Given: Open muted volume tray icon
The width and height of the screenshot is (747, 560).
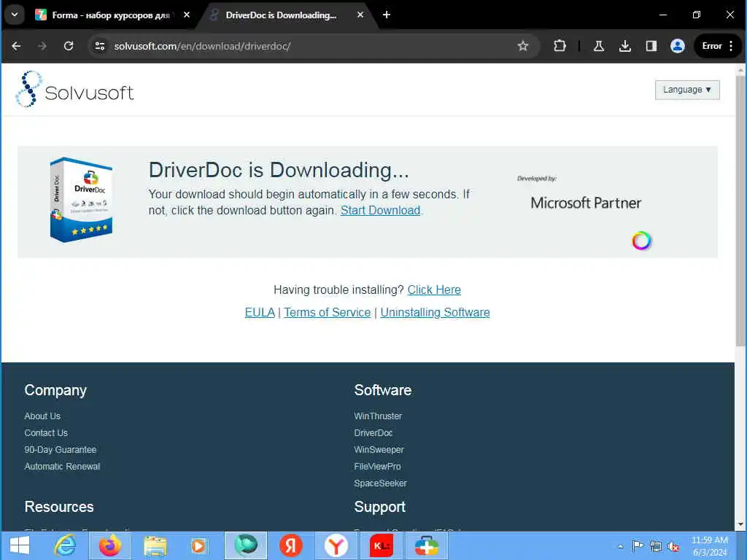Looking at the screenshot, I should pos(673,547).
